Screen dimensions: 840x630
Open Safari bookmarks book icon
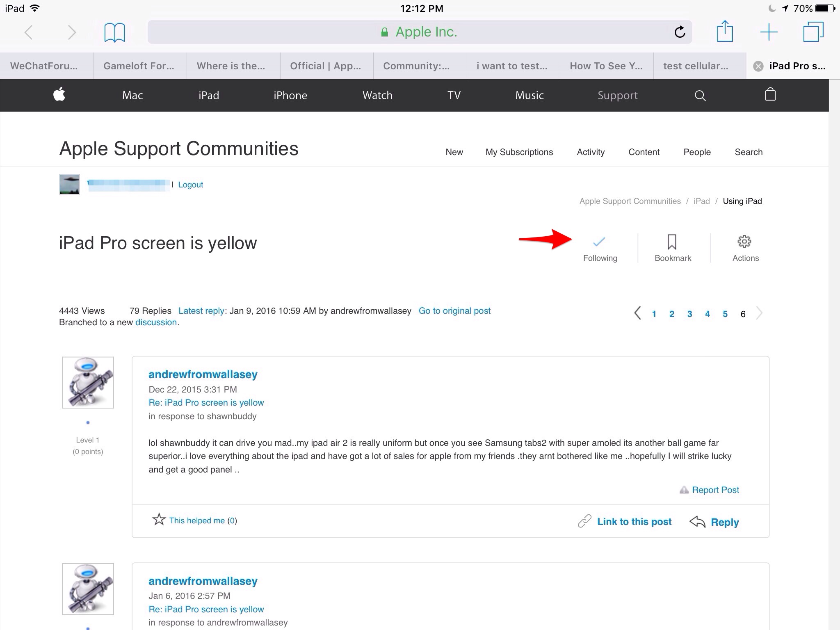tap(114, 32)
